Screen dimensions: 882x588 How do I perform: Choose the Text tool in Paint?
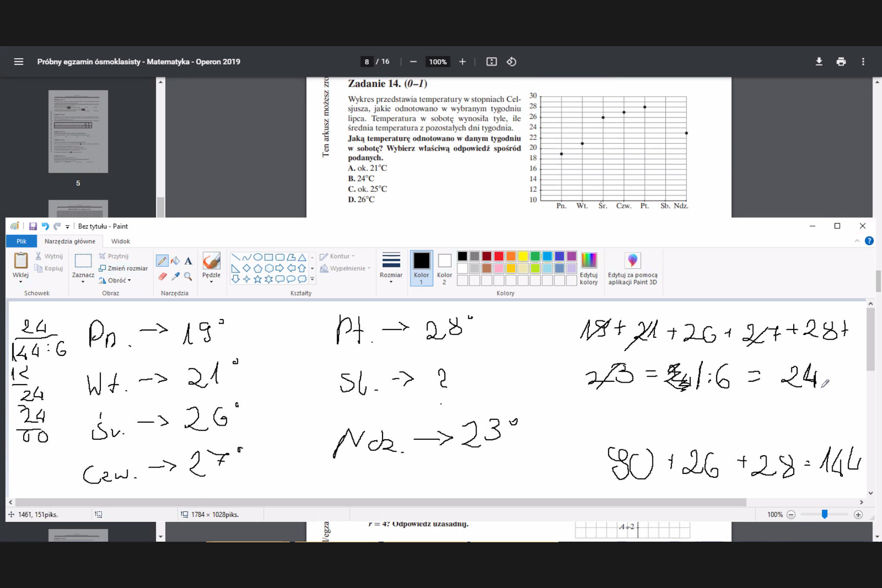[188, 261]
